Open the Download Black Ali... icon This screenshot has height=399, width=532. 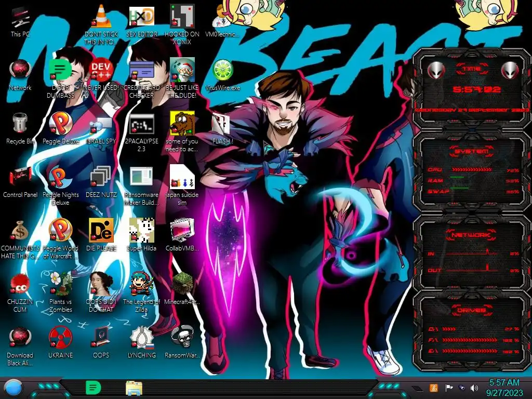tap(20, 346)
